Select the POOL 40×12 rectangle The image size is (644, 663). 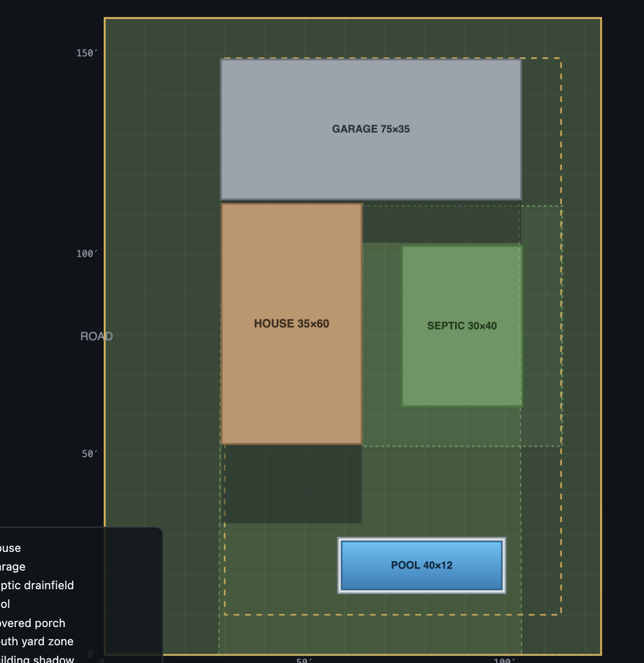tap(422, 565)
